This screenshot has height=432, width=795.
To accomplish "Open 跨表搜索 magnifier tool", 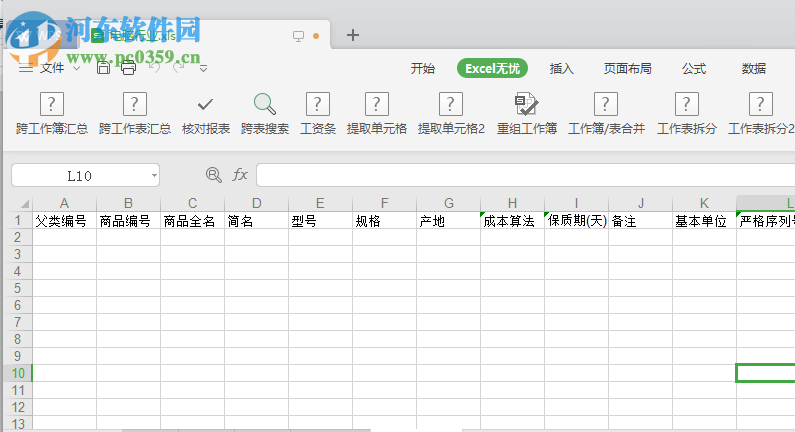I will (265, 114).
